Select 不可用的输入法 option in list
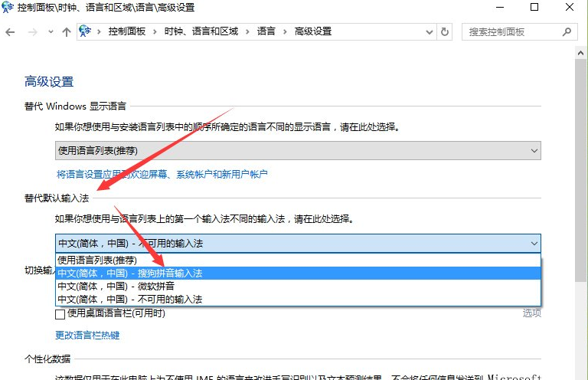 (x=130, y=299)
